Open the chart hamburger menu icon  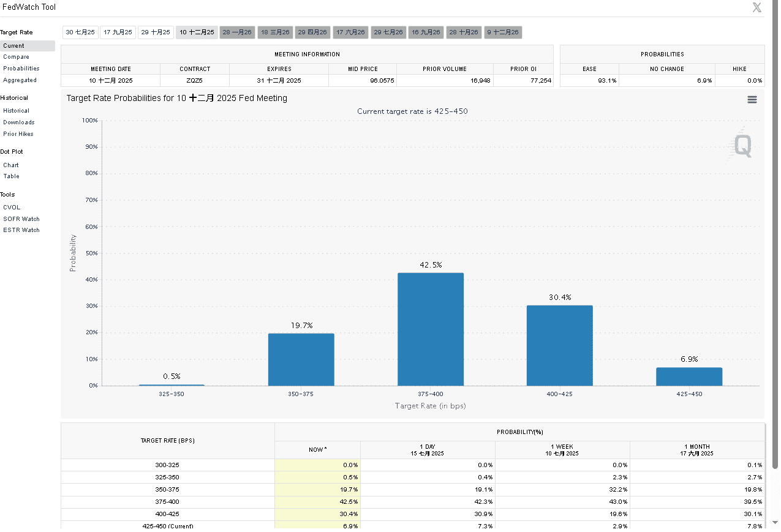pos(752,100)
